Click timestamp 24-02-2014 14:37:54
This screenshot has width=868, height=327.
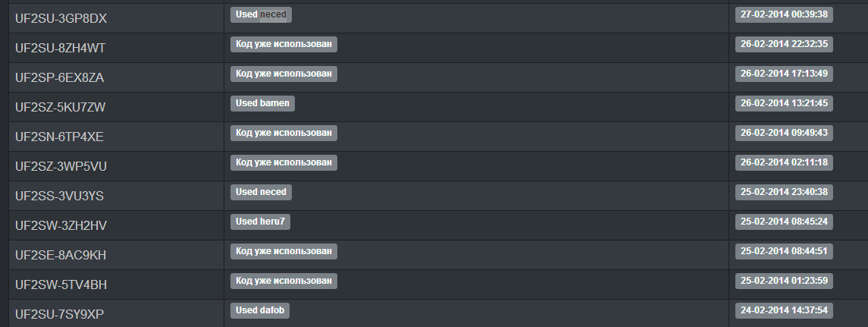coord(784,310)
